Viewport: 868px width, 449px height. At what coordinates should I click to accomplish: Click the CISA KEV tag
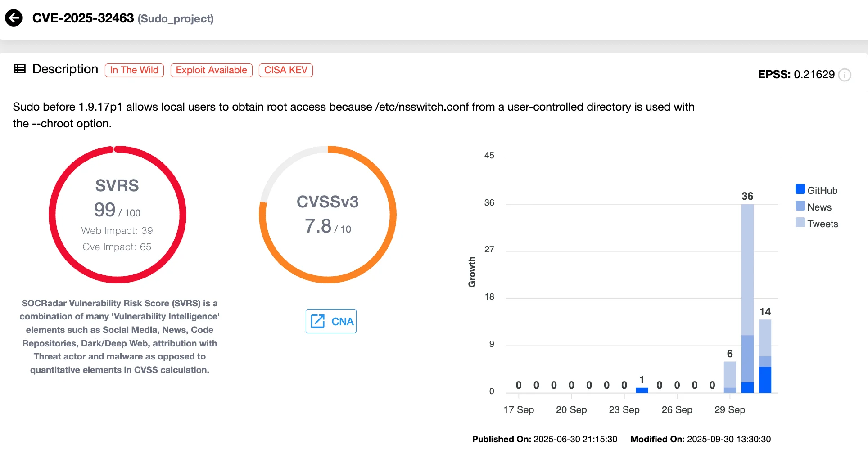[285, 70]
